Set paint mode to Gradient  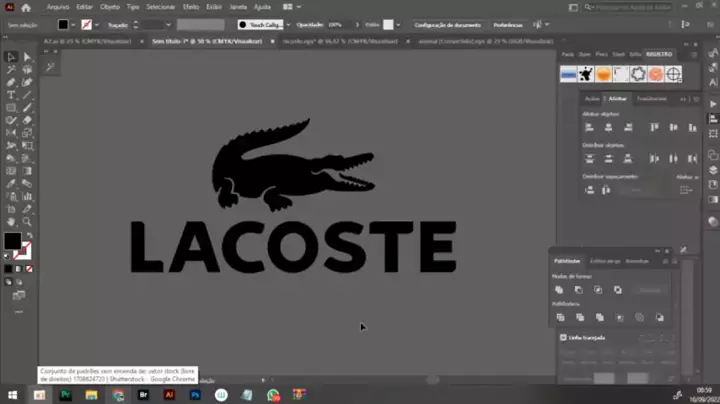(x=19, y=269)
